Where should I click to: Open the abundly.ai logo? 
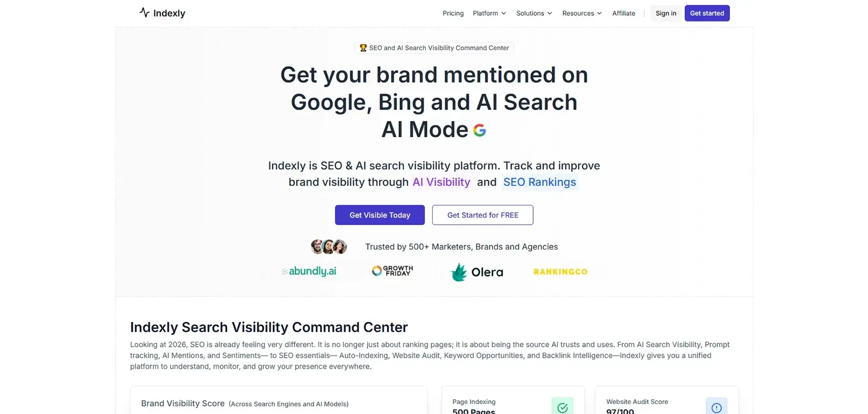click(309, 271)
